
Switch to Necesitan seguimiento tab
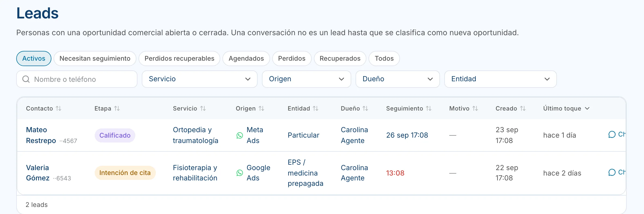coord(95,59)
